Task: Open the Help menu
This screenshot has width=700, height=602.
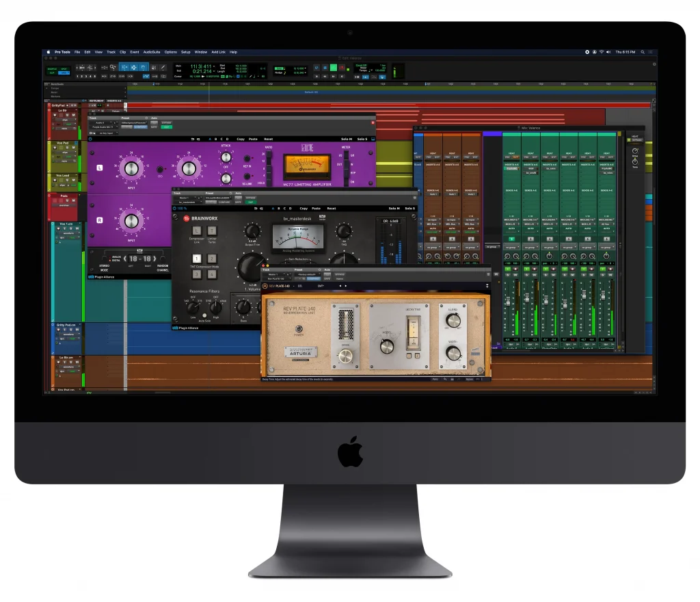Action: tap(234, 52)
